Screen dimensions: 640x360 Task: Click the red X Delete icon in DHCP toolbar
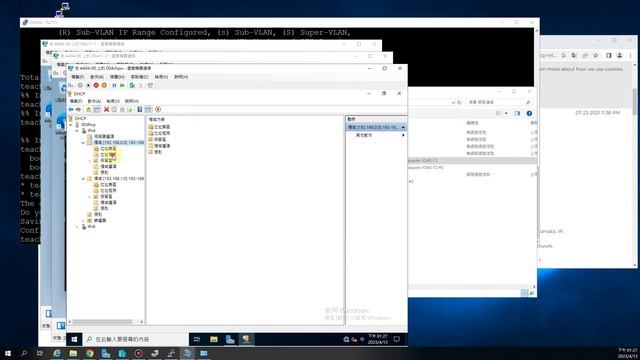click(x=107, y=109)
